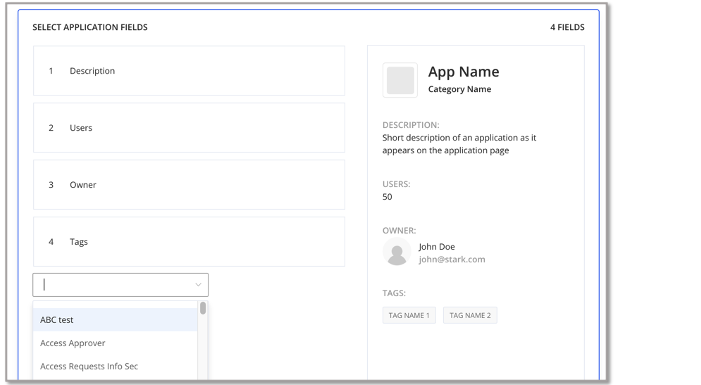This screenshot has height=385, width=701.
Task: Choose Access Requests Info Sec option
Action: [x=115, y=366]
